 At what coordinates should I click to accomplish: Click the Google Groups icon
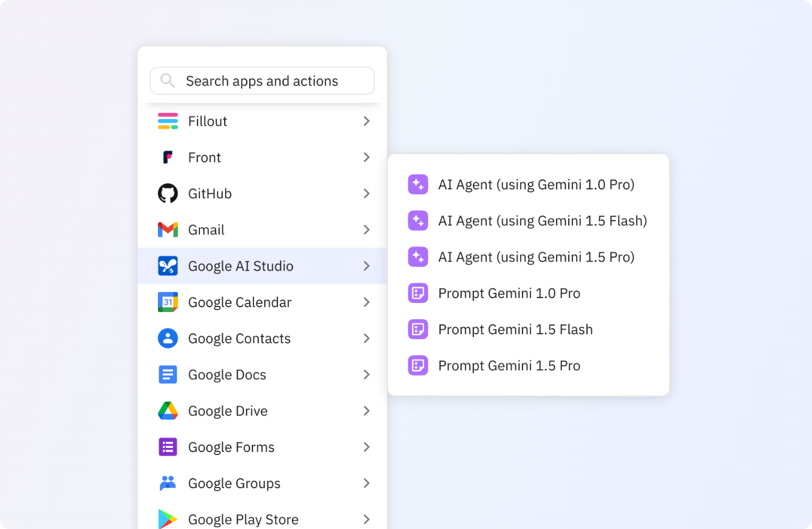click(x=168, y=483)
